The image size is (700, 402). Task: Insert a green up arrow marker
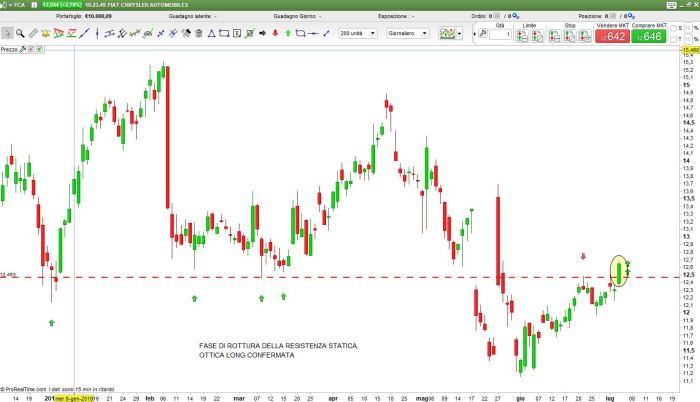[288, 33]
